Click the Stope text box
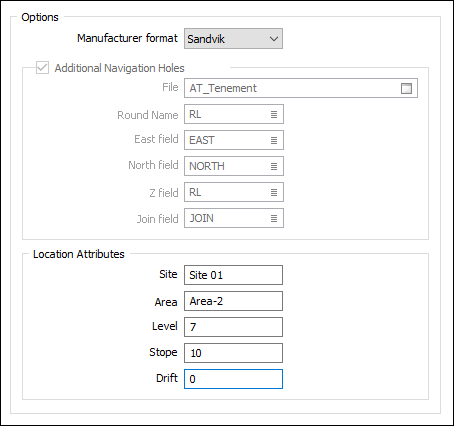Viewport: 454px width, 426px height. pyautogui.click(x=233, y=353)
